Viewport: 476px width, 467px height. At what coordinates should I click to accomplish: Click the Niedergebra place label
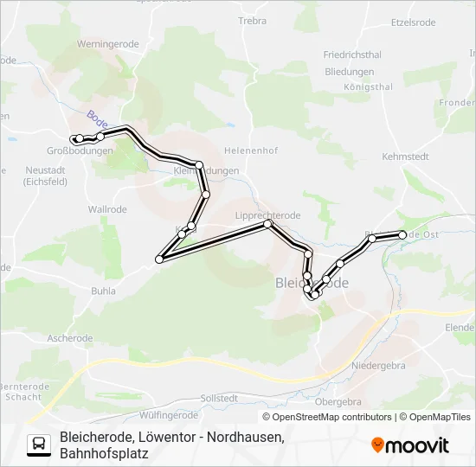coord(378,366)
